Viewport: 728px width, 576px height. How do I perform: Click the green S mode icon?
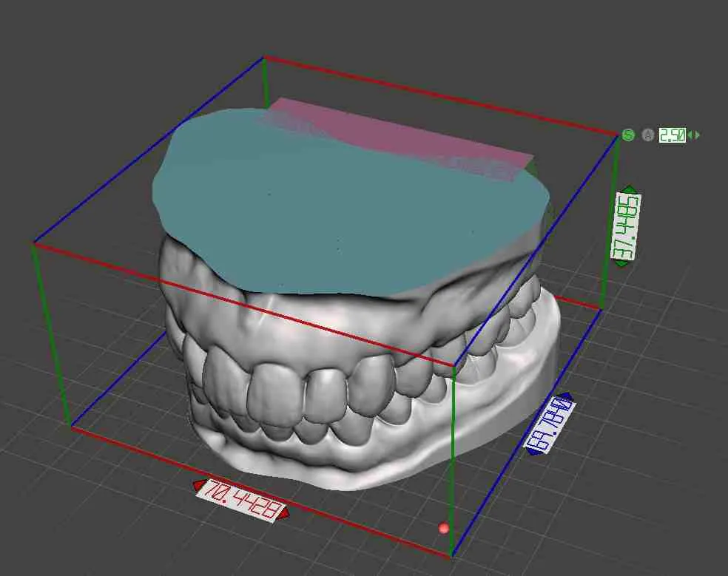tap(628, 135)
